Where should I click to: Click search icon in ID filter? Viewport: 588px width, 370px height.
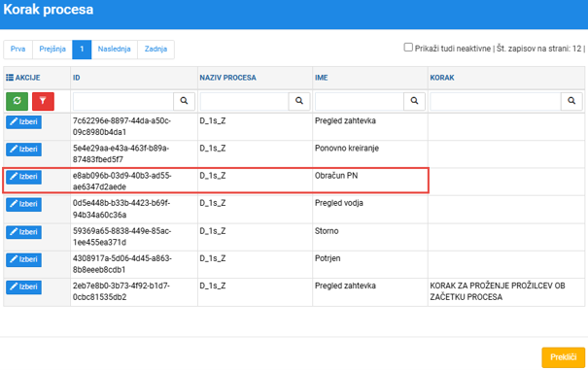(x=184, y=101)
